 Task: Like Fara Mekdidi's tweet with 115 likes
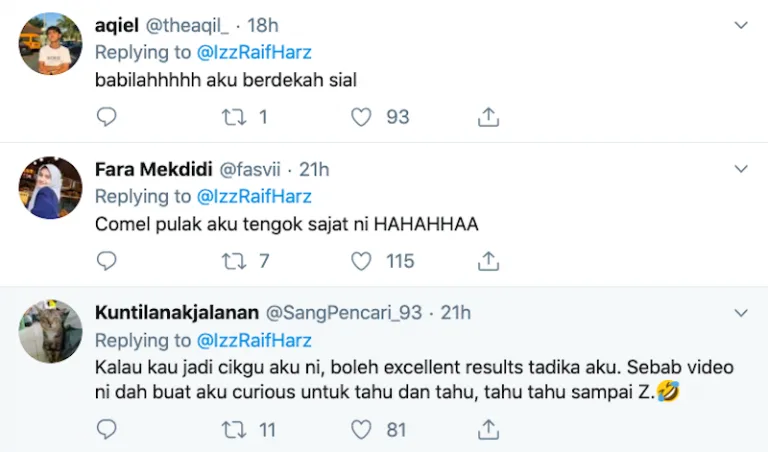click(361, 261)
